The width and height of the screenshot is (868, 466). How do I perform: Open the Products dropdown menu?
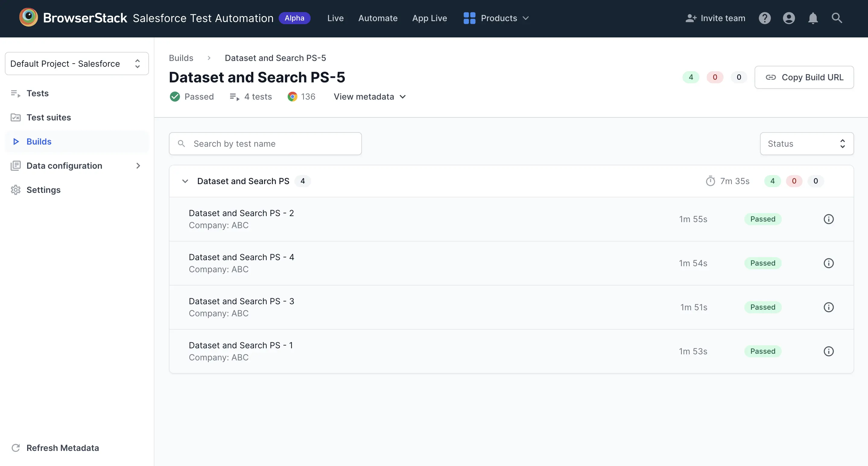pyautogui.click(x=497, y=18)
